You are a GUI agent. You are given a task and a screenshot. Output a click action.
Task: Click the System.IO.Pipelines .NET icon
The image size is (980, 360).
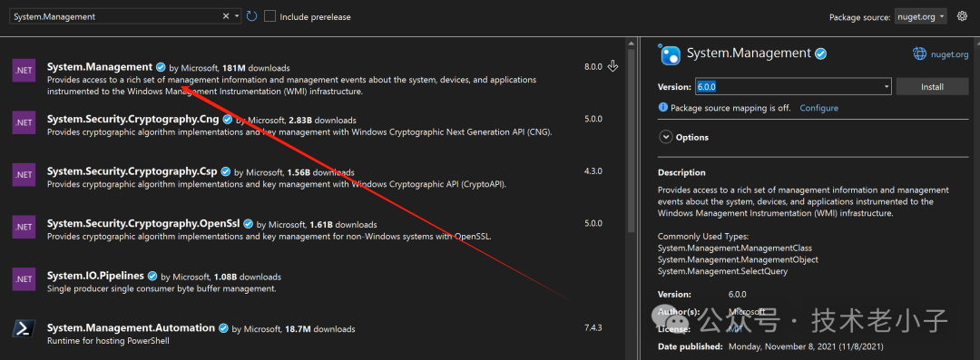(24, 279)
